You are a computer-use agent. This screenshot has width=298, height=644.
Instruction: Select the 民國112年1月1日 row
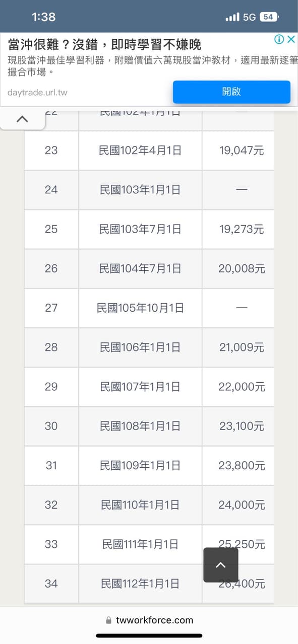(x=140, y=584)
